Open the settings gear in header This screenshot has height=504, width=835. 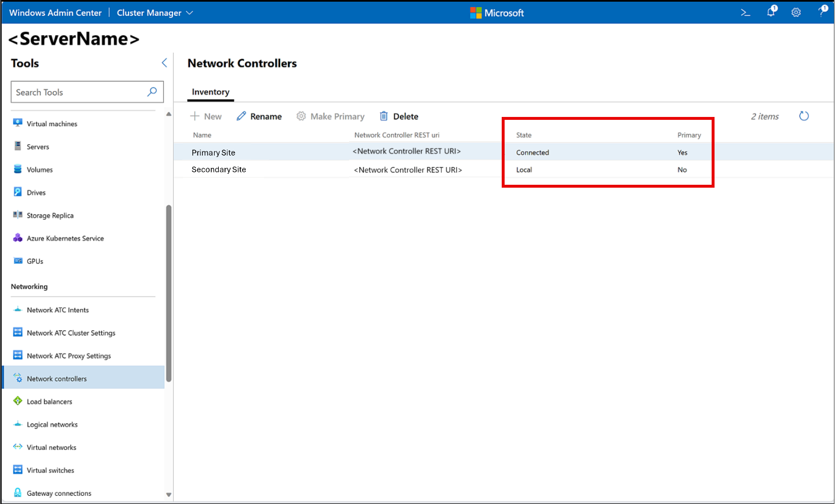coord(796,12)
